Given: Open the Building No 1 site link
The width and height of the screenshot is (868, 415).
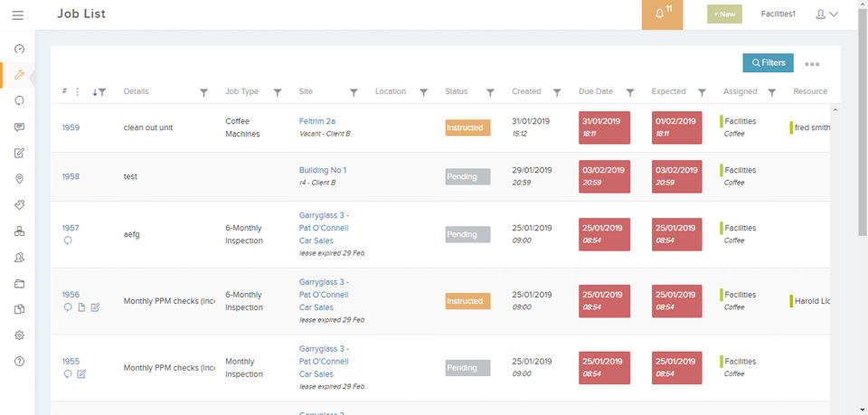Looking at the screenshot, I should (323, 170).
